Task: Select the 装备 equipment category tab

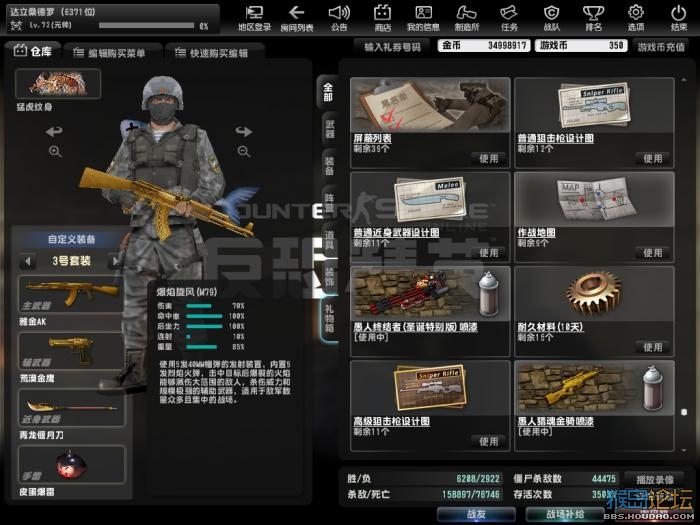Action: click(x=329, y=166)
